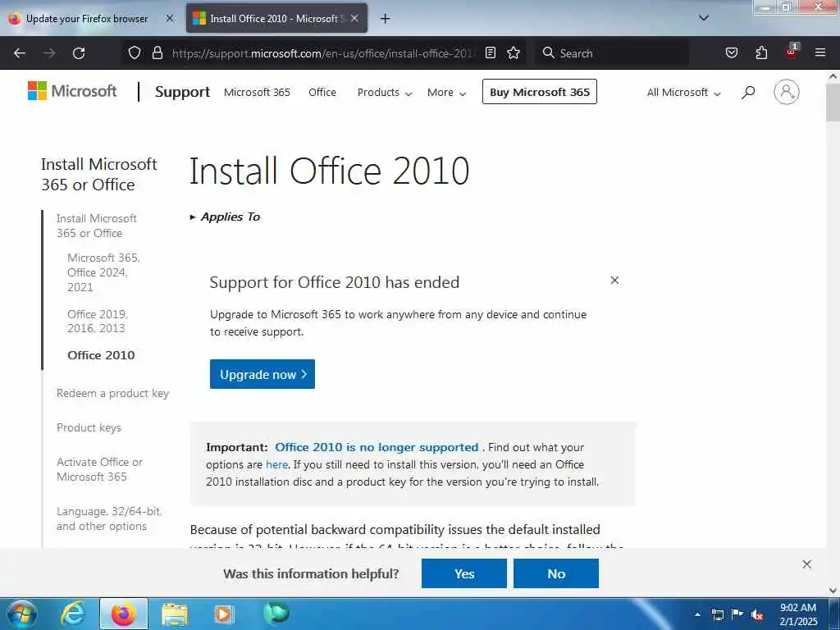Open Office 2010 is no longer supported link
This screenshot has width=840, height=630.
click(x=377, y=447)
